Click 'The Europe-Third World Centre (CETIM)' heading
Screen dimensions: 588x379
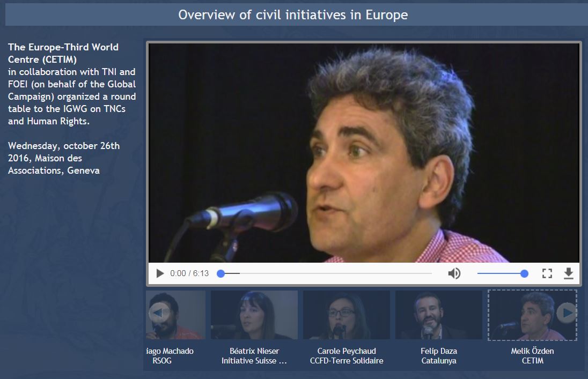click(x=63, y=53)
